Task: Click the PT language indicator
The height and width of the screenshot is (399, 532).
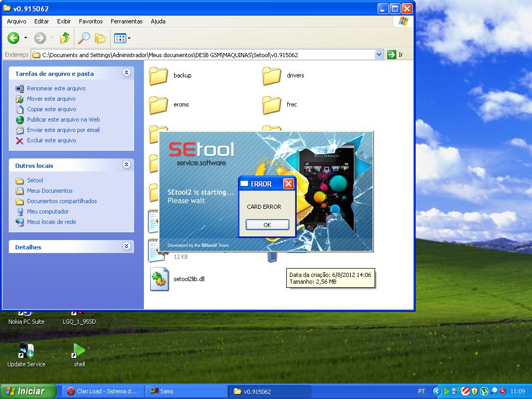Action: (421, 391)
